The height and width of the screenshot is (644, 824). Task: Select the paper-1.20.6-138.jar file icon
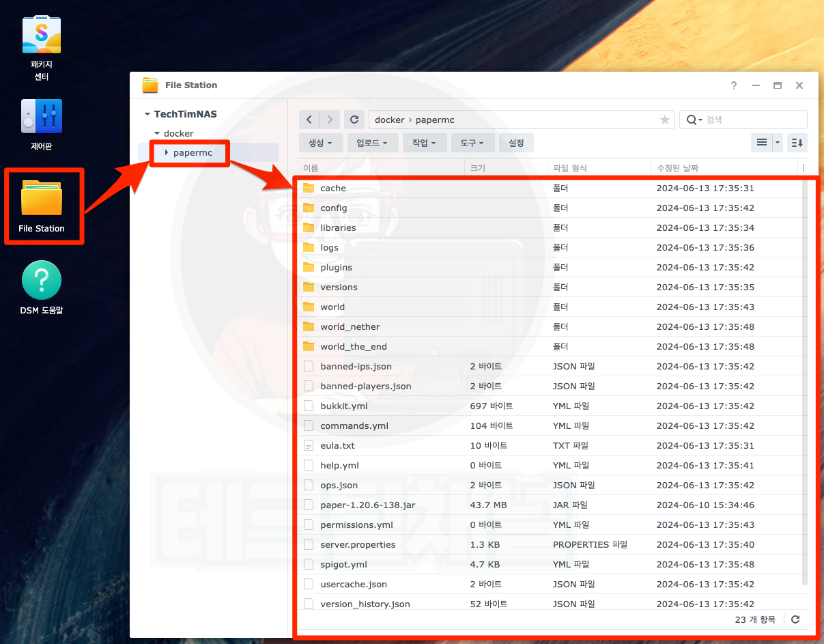coord(309,505)
